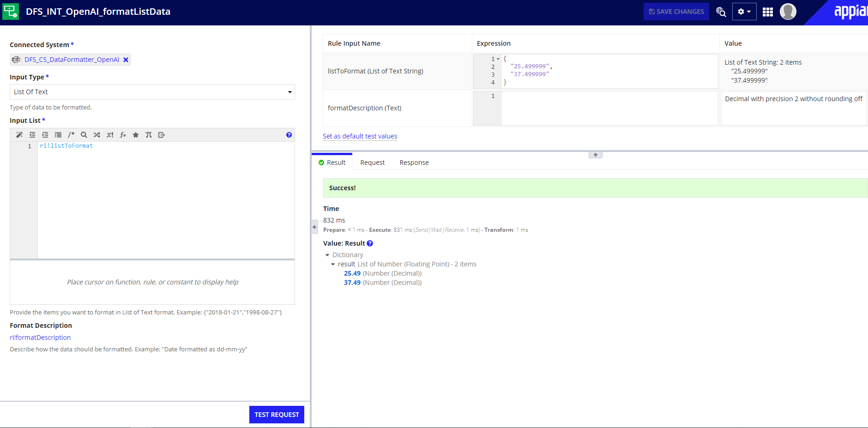The height and width of the screenshot is (428, 868).
Task: Click the 37.49 result value
Action: click(x=352, y=283)
